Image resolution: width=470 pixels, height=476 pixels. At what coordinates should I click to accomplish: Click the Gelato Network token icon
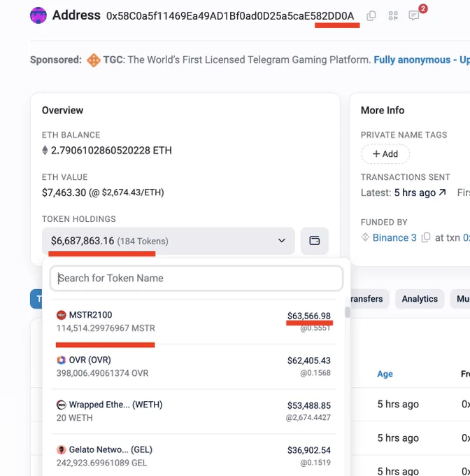(62, 449)
